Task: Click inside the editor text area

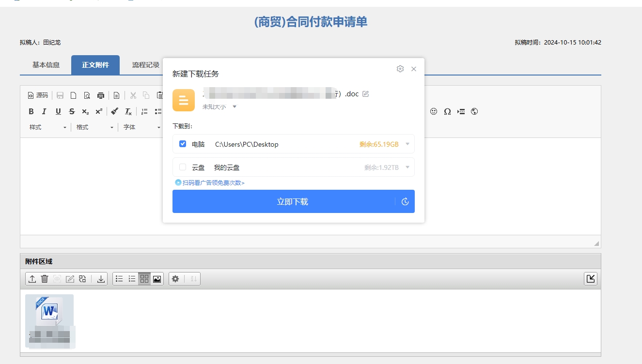Action: click(x=310, y=186)
